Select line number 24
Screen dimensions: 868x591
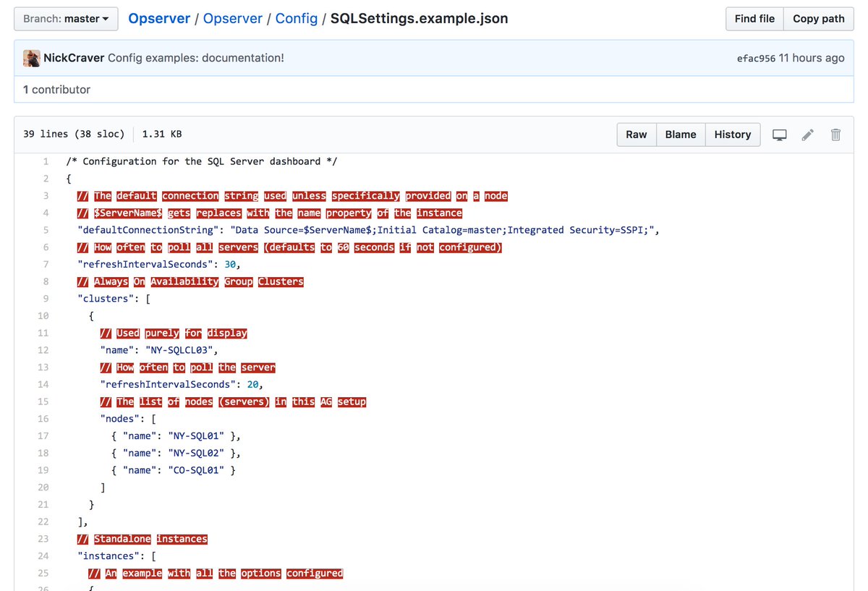click(x=43, y=556)
